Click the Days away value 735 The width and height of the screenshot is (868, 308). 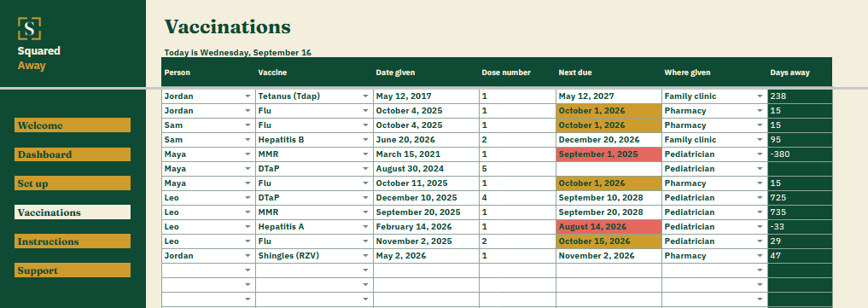pos(800,212)
